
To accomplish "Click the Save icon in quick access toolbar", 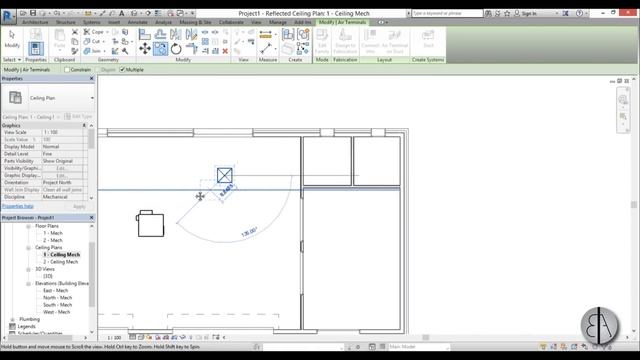I will click(33, 13).
